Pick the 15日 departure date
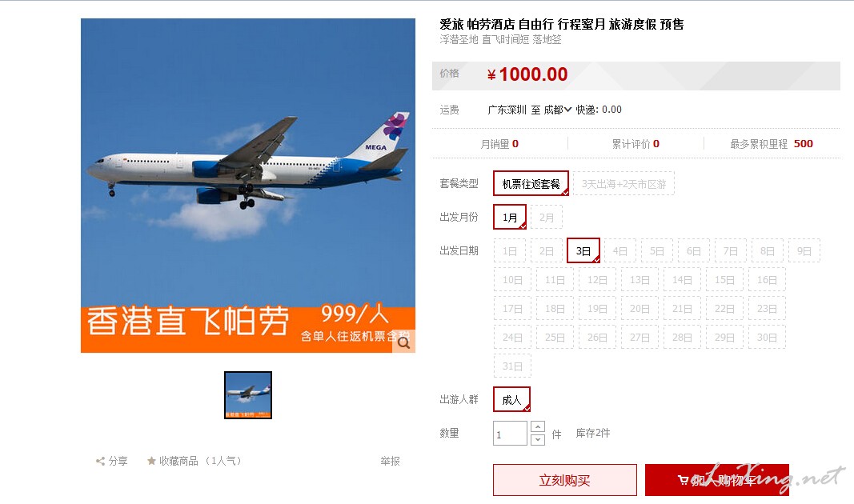Screen dimensions: 854x504 click(x=724, y=280)
